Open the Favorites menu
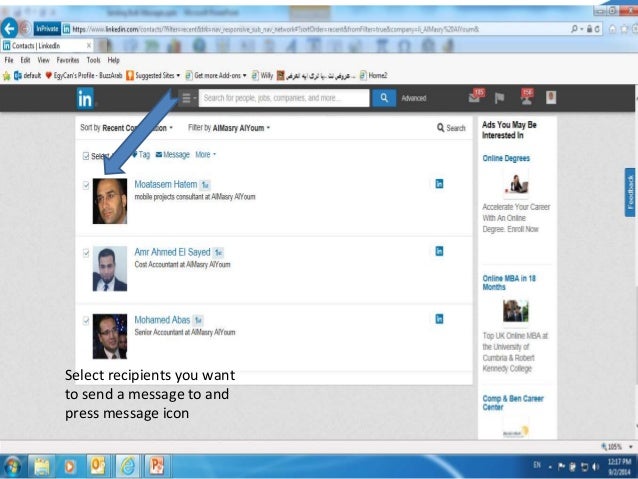Screen dimensions: 638x479 (68, 60)
